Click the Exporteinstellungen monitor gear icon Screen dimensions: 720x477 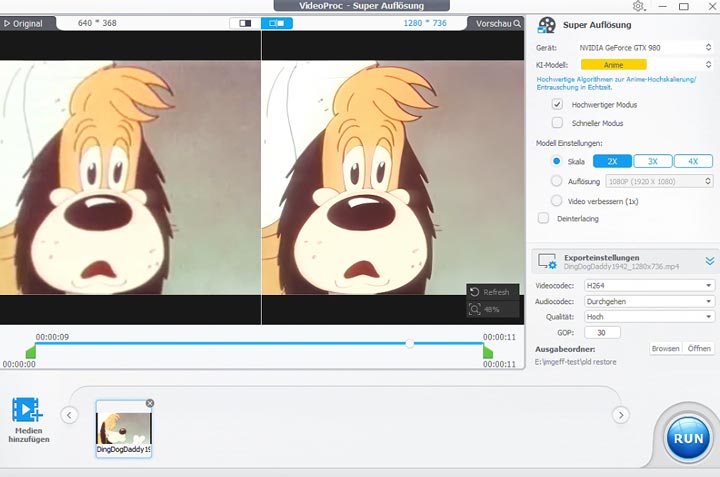[x=547, y=261]
